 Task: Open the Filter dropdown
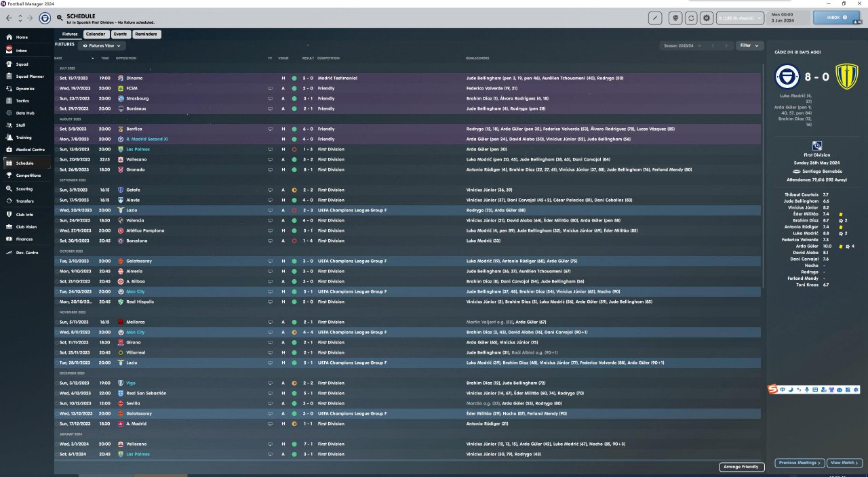point(749,45)
